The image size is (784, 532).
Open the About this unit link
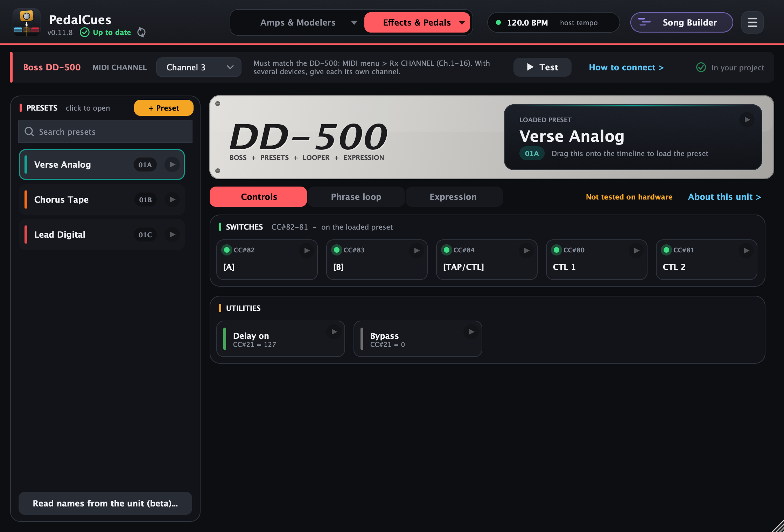724,197
